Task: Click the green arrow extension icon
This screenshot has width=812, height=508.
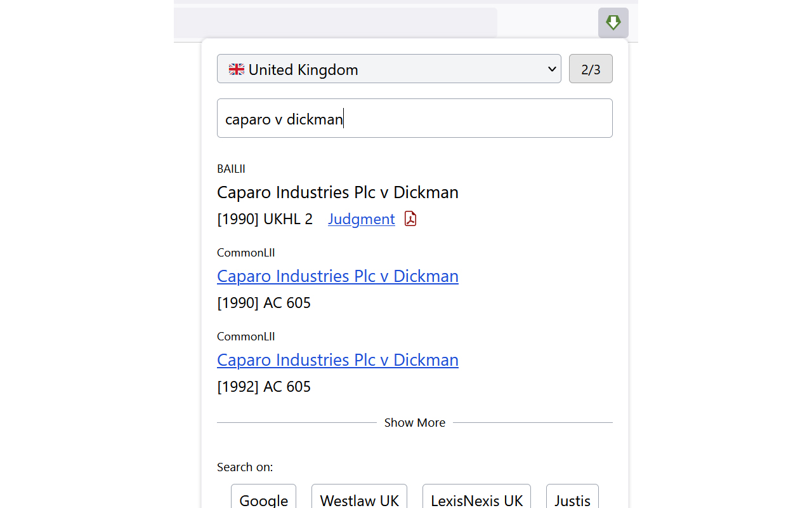Action: click(613, 22)
